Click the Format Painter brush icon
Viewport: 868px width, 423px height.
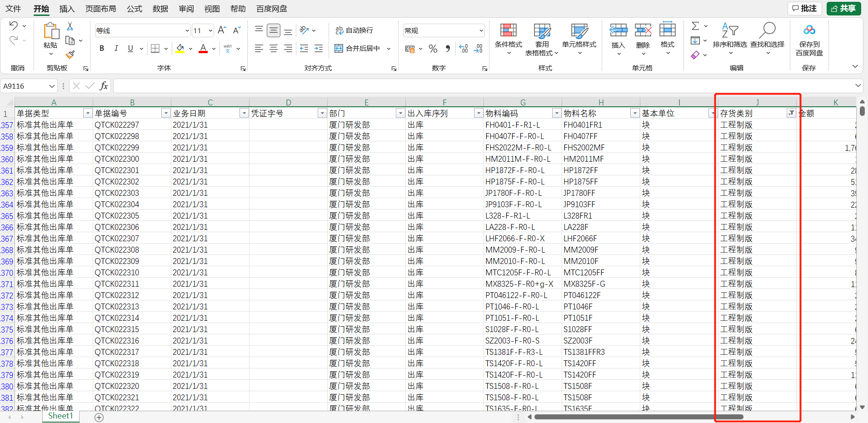70,55
